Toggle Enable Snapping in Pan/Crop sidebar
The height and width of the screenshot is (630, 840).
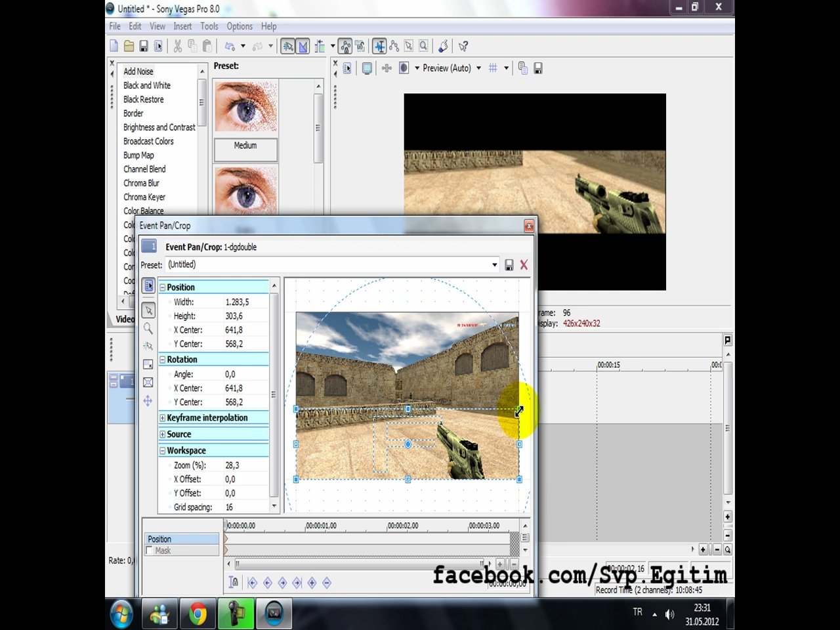click(148, 346)
